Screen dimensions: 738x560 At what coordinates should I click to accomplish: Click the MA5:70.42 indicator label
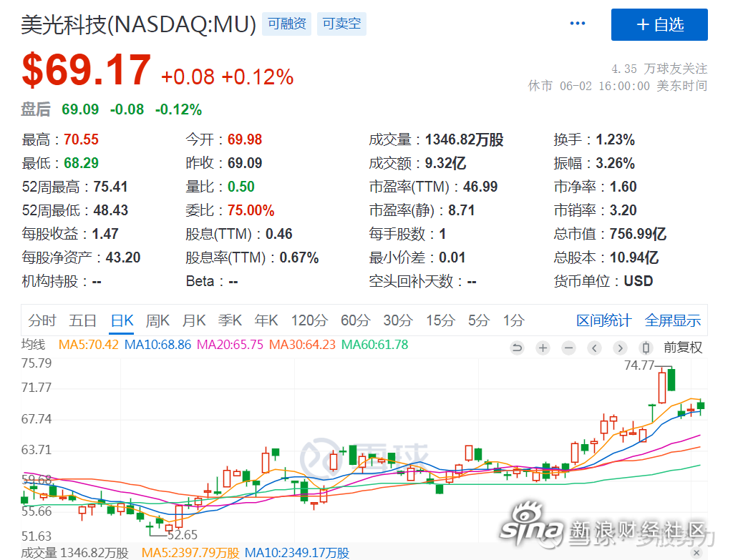tap(89, 345)
